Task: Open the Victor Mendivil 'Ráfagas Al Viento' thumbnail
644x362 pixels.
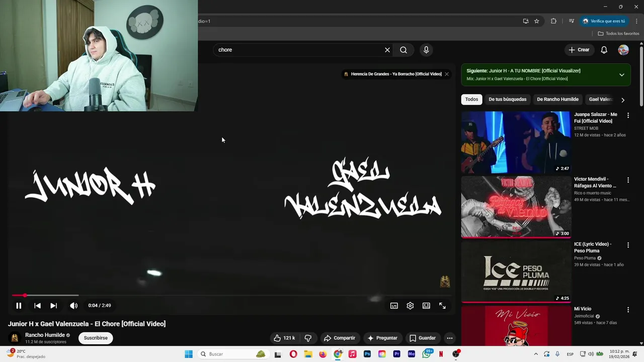Action: (x=516, y=207)
